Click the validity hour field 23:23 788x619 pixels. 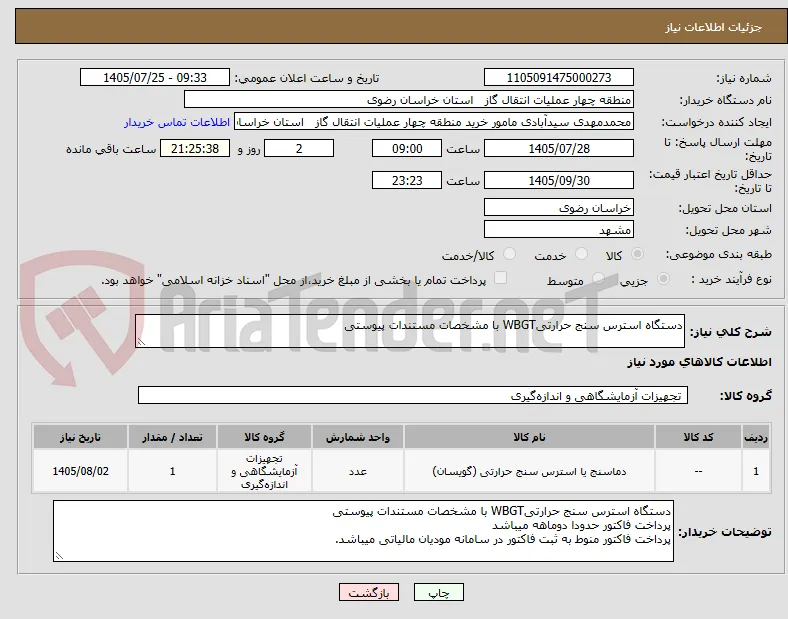407,180
